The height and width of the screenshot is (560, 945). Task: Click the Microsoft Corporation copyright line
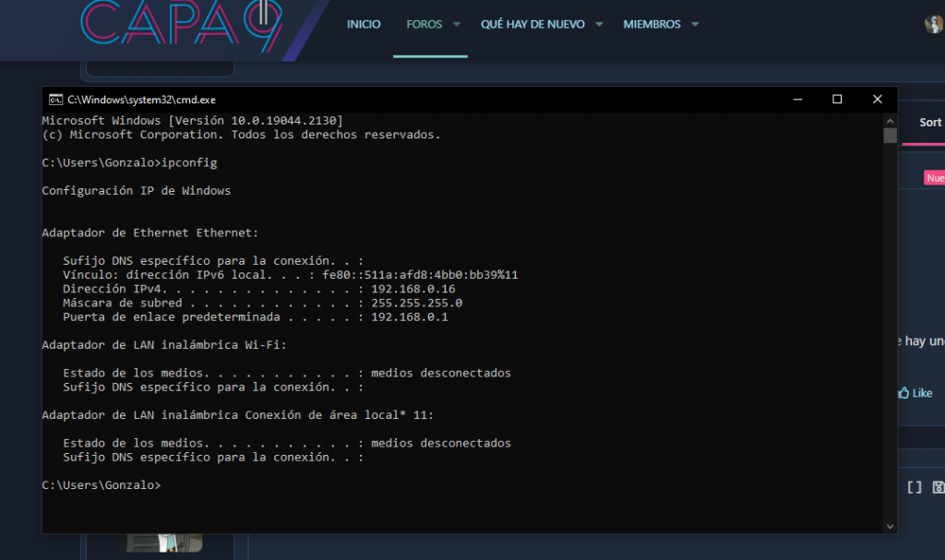tap(241, 135)
